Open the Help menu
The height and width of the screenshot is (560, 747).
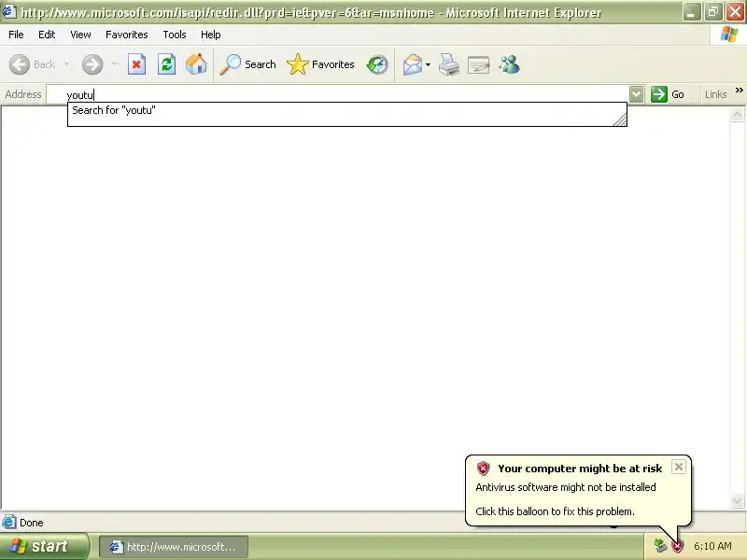click(211, 35)
